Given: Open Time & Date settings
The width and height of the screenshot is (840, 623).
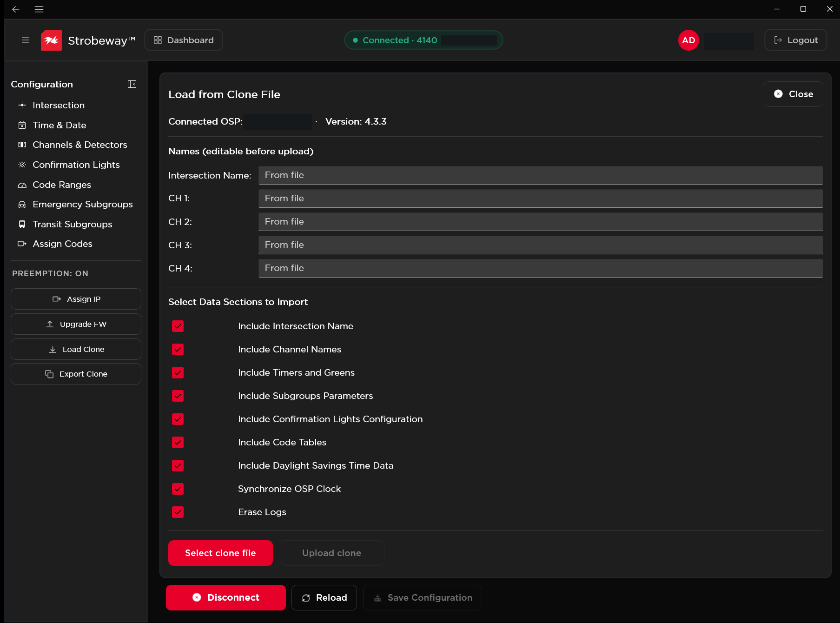Looking at the screenshot, I should (x=60, y=125).
